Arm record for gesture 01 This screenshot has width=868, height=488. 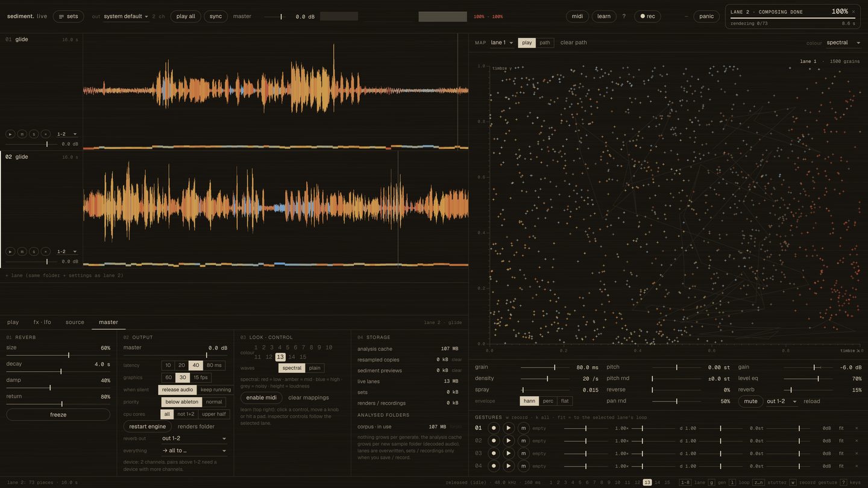tap(494, 428)
